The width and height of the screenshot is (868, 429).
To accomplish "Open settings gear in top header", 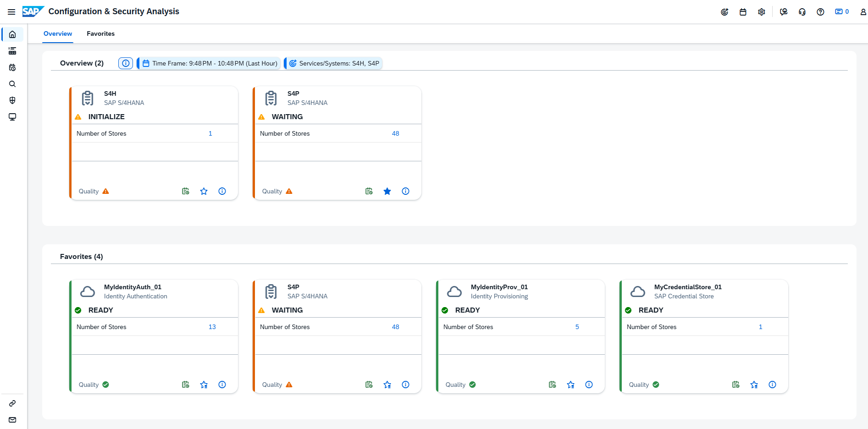I will (x=761, y=12).
